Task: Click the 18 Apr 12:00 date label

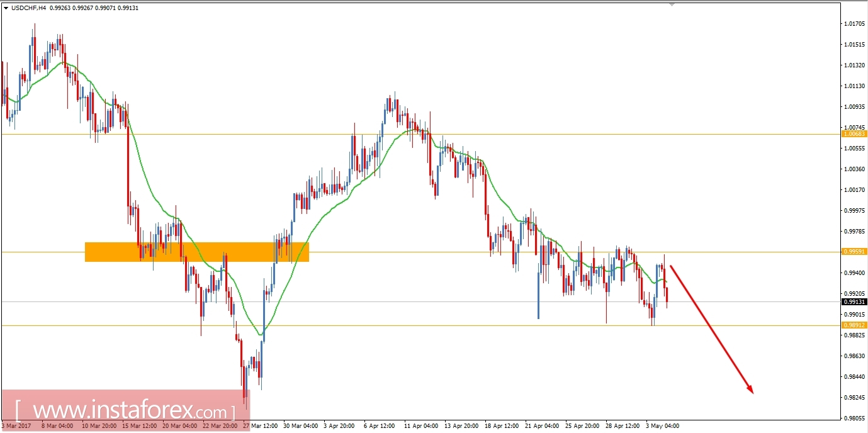Action: 503,426
